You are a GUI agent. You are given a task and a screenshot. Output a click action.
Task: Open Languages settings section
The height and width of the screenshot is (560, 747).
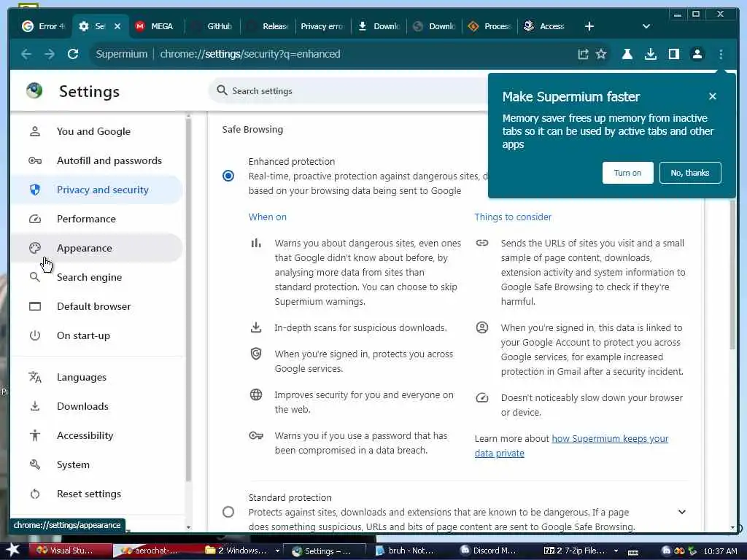97,377
